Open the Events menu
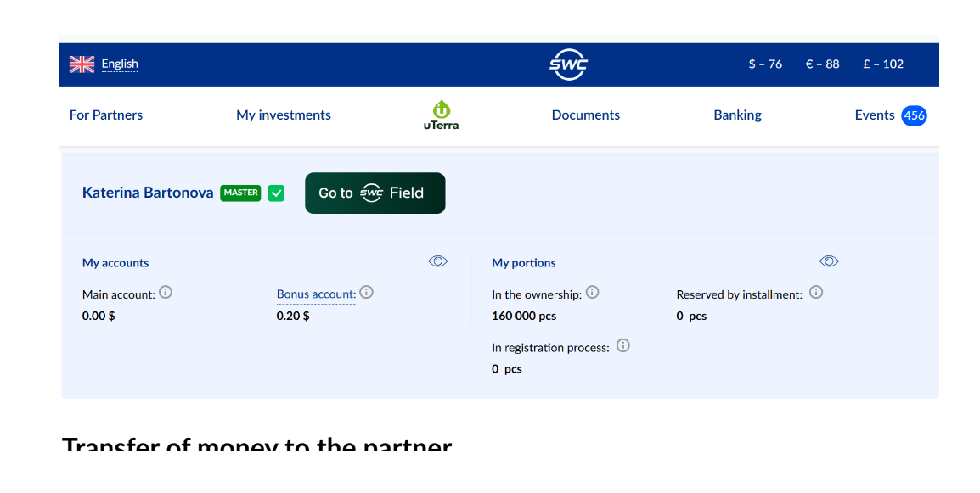This screenshot has width=980, height=493. coord(875,115)
